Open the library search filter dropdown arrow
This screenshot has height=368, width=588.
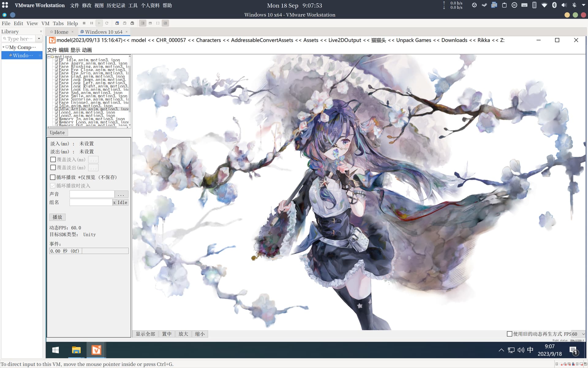(39, 39)
